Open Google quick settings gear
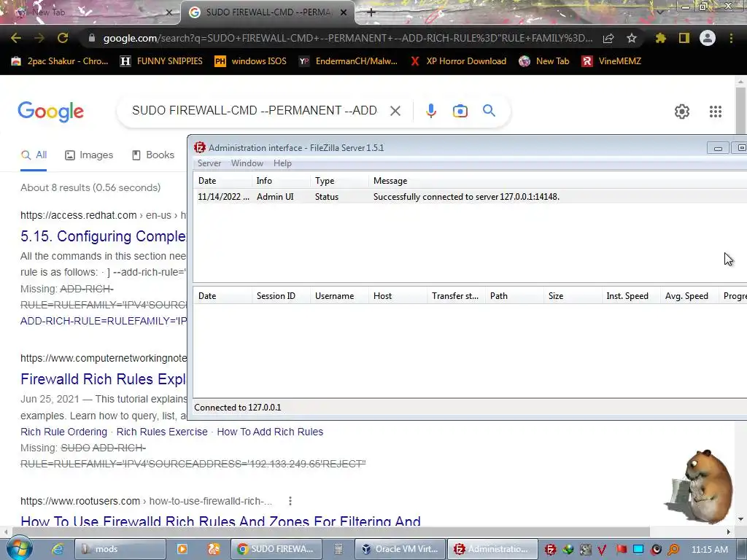This screenshot has height=560, width=747. pos(682,112)
